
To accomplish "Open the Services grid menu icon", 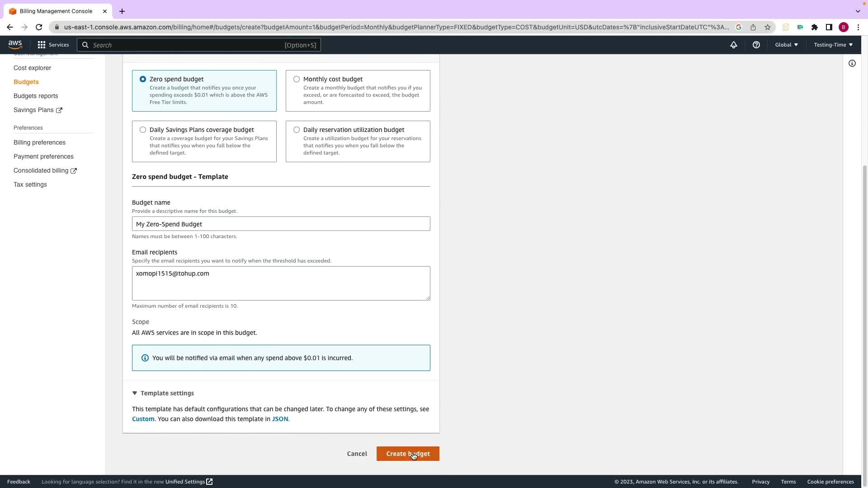I will click(x=42, y=45).
